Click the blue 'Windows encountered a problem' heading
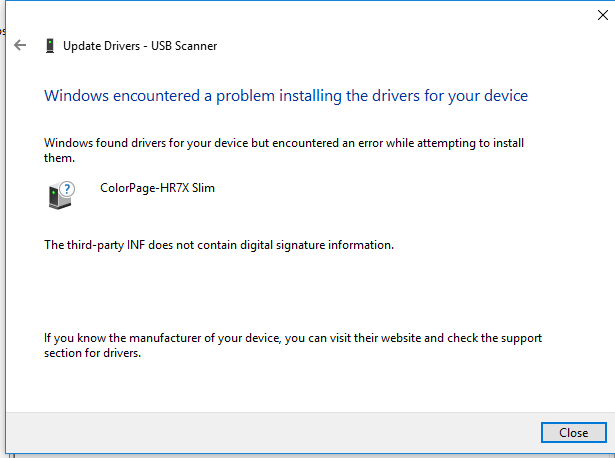This screenshot has height=458, width=615. [x=286, y=96]
